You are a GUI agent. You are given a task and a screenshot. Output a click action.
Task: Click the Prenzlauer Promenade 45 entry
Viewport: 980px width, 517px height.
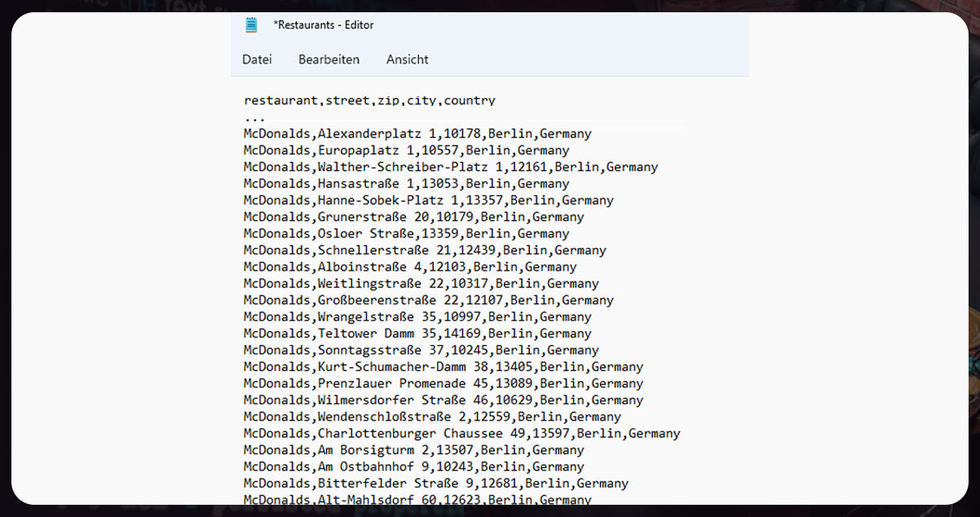(x=443, y=384)
